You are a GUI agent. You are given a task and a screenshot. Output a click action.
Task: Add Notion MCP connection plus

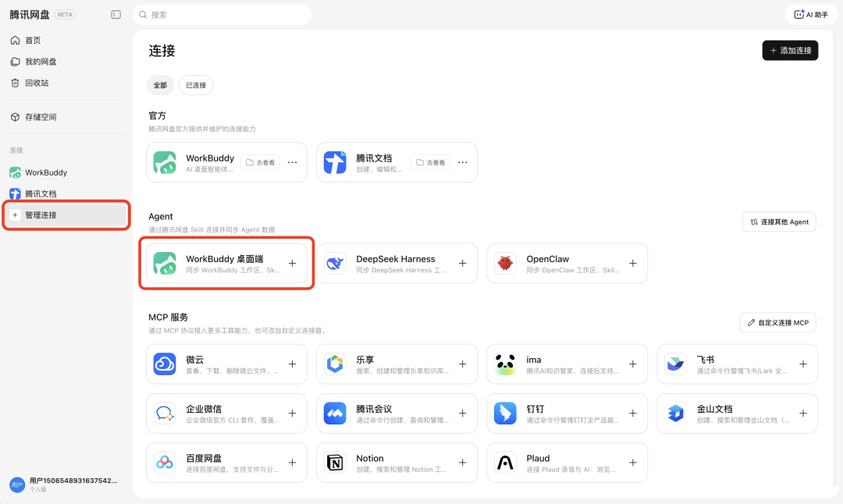(463, 463)
